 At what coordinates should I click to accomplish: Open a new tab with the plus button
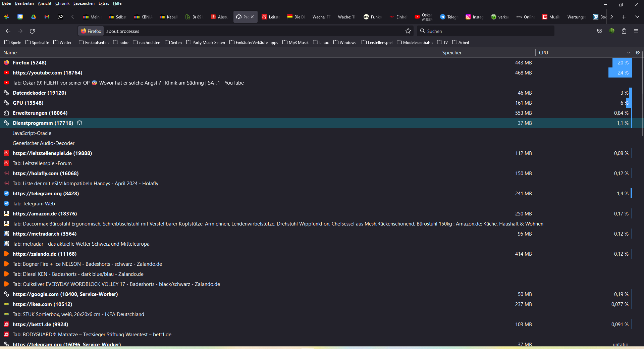[x=624, y=17]
